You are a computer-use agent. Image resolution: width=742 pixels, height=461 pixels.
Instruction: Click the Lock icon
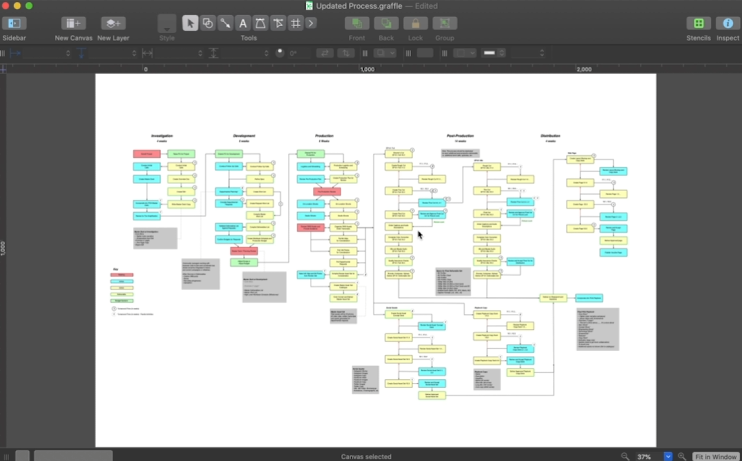(x=415, y=23)
